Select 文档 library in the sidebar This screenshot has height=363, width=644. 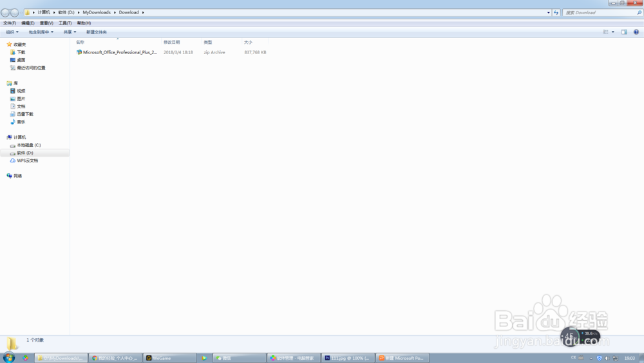pos(21,106)
